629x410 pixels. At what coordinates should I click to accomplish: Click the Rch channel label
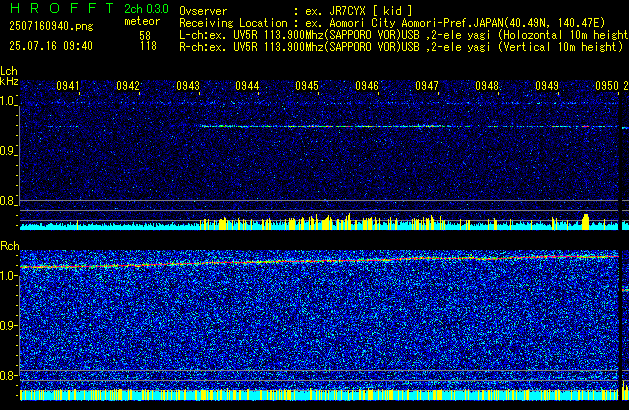(10, 246)
